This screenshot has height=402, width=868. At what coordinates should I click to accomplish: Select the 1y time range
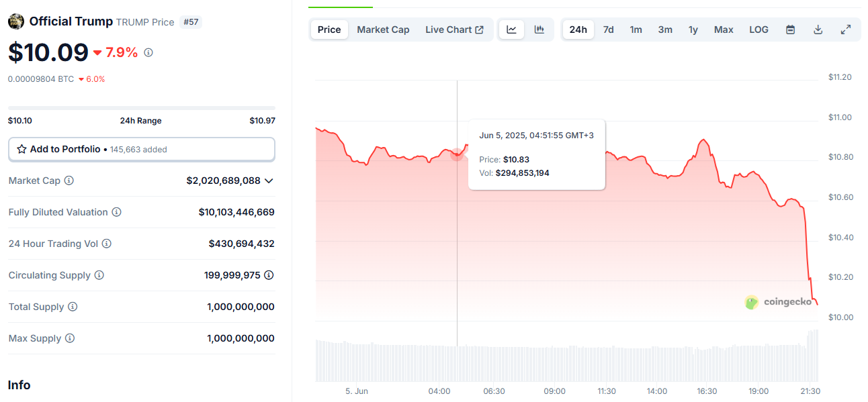click(693, 30)
